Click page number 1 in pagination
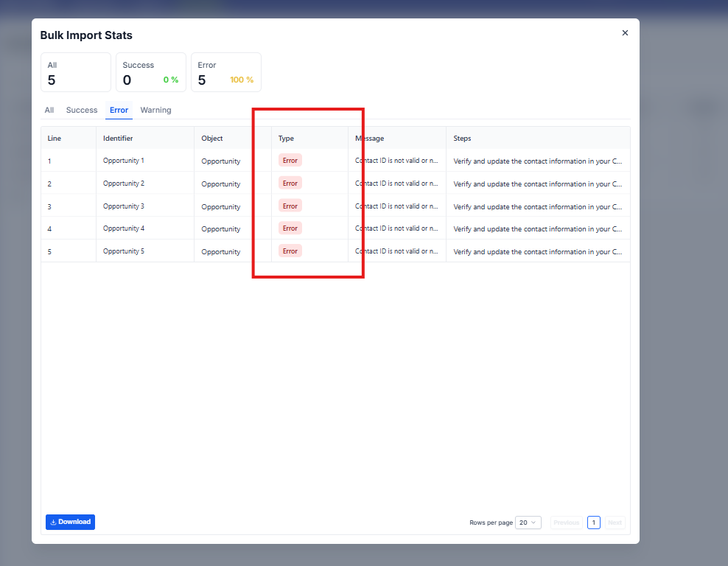This screenshot has height=566, width=728. click(x=593, y=523)
